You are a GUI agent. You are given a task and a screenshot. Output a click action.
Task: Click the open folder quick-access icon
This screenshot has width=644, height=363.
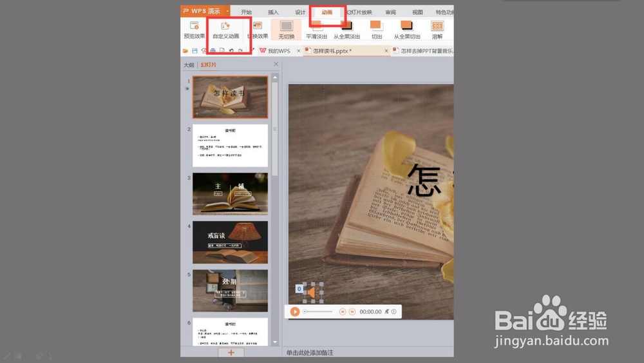[x=185, y=51]
